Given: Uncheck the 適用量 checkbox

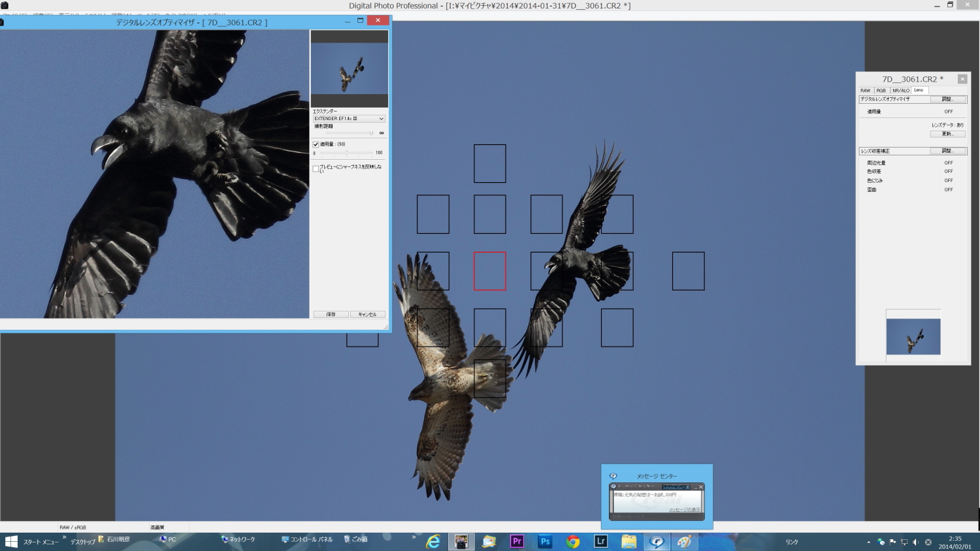Looking at the screenshot, I should [316, 144].
